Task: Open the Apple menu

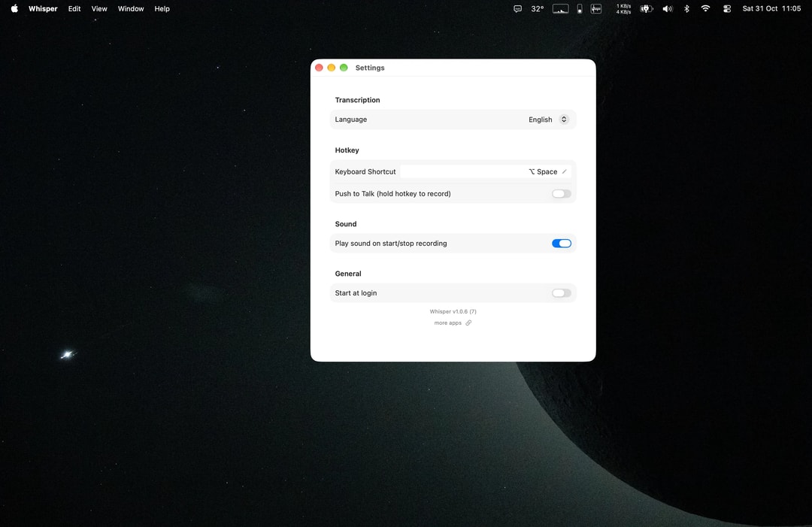Action: 14,9
